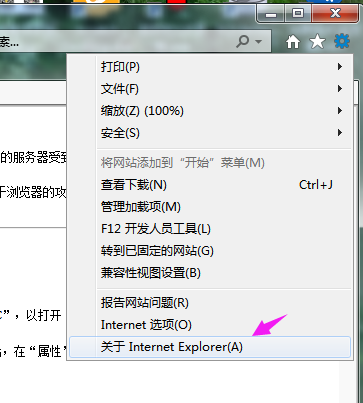Open Favorites via the star icon

317,42
